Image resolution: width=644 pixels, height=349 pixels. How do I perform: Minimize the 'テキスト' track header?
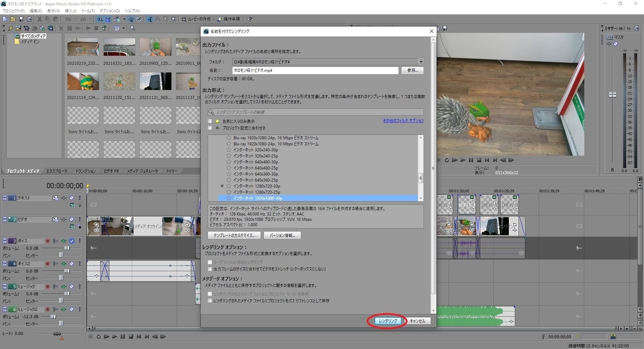pyautogui.click(x=5, y=198)
